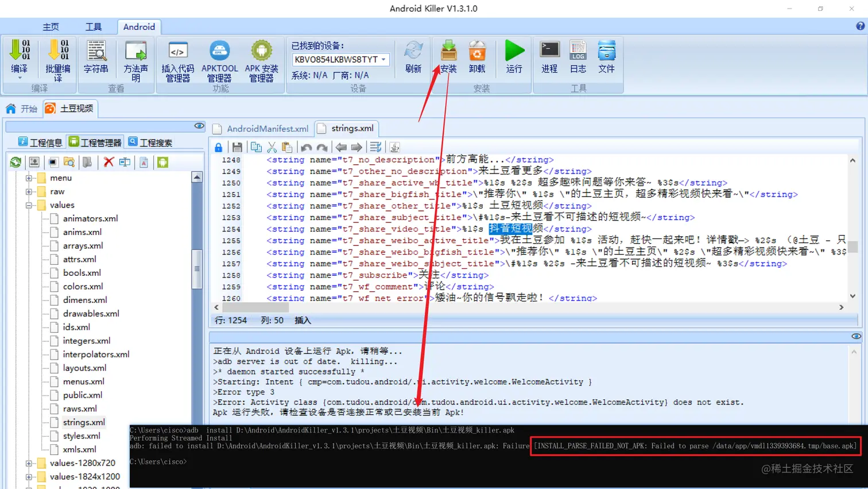Image resolution: width=868 pixels, height=489 pixels.
Task: Click the editor lock icon
Action: click(219, 147)
